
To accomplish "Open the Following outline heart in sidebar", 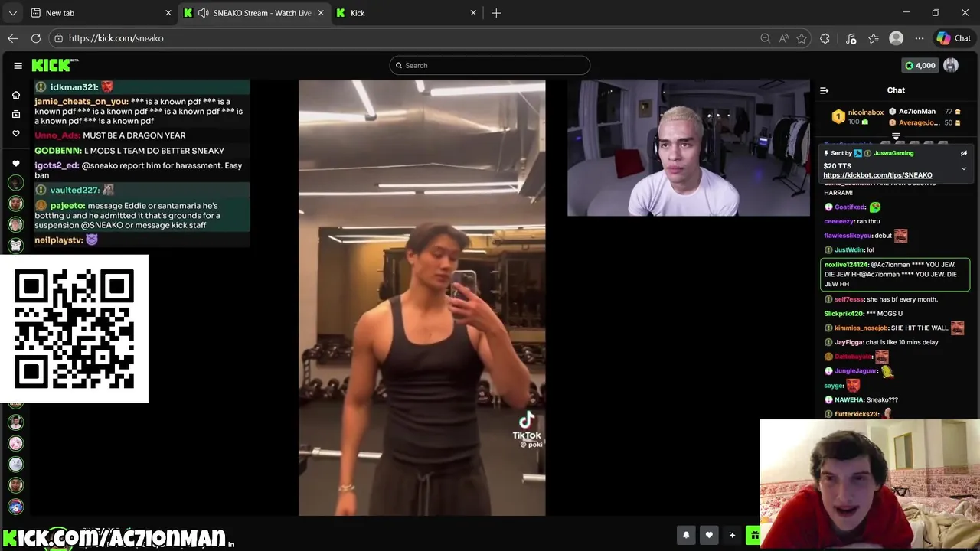I will coord(15,133).
